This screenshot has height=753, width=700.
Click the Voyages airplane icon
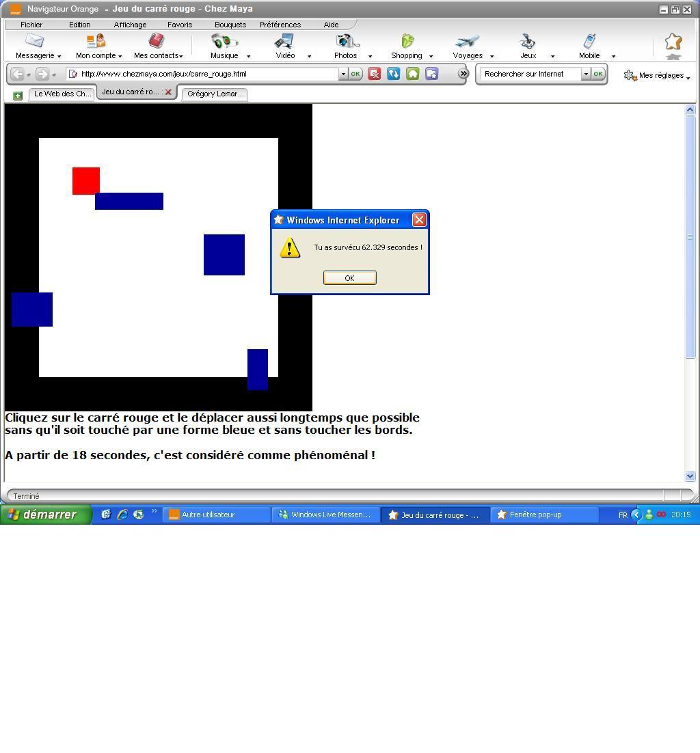point(468,41)
